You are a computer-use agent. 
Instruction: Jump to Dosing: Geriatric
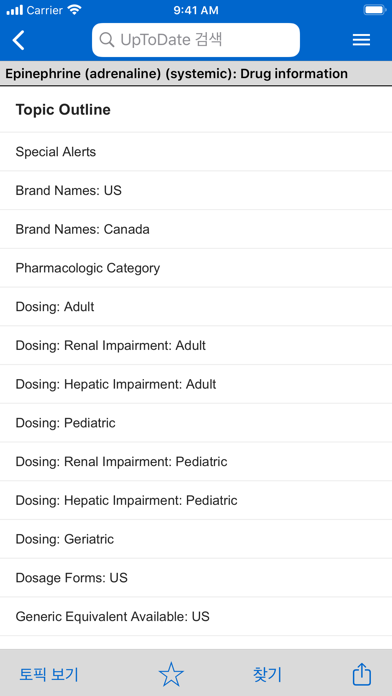click(x=196, y=539)
